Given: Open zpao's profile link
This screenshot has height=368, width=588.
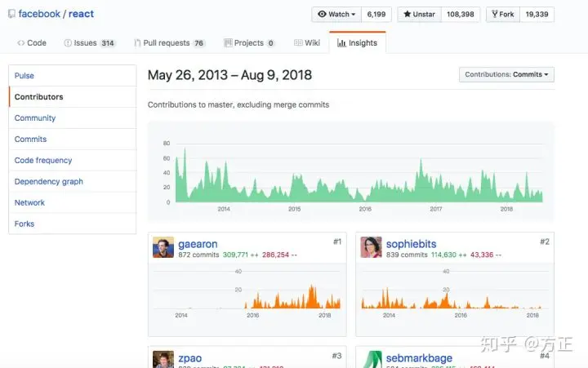Looking at the screenshot, I should (190, 358).
